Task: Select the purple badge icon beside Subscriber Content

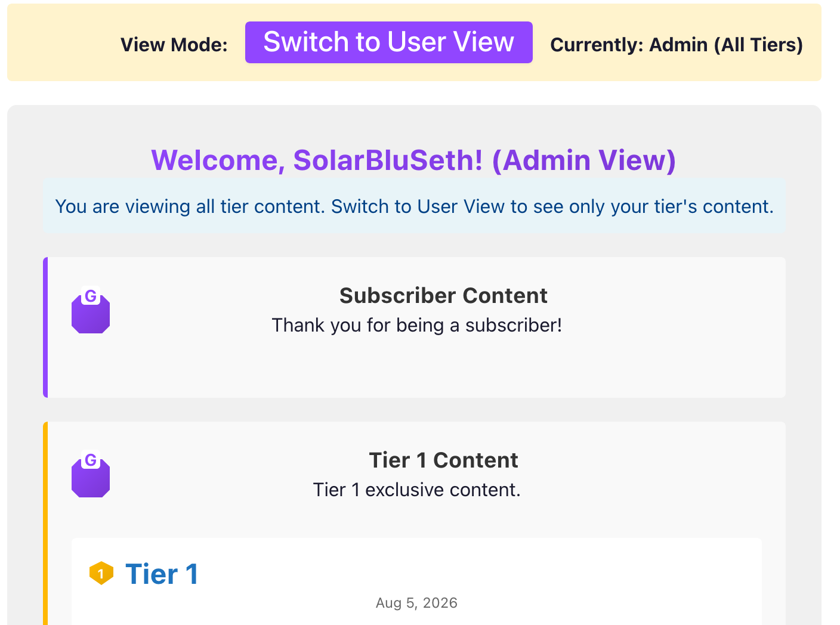Action: click(x=91, y=310)
